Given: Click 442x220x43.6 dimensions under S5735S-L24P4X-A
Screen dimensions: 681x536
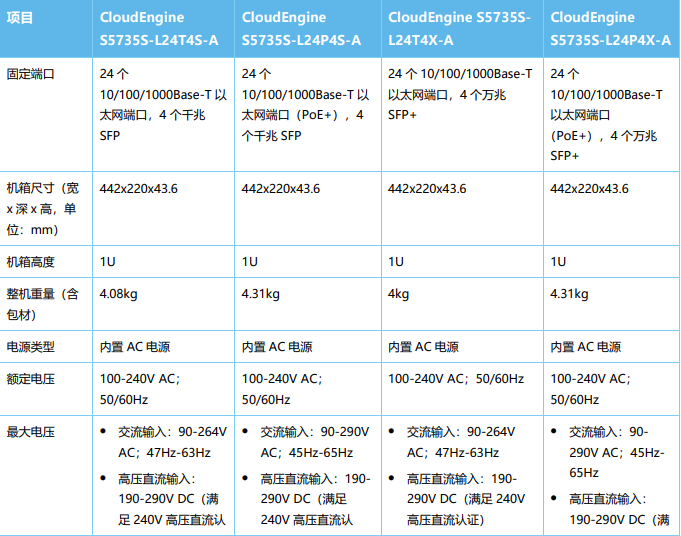Looking at the screenshot, I should point(589,189).
